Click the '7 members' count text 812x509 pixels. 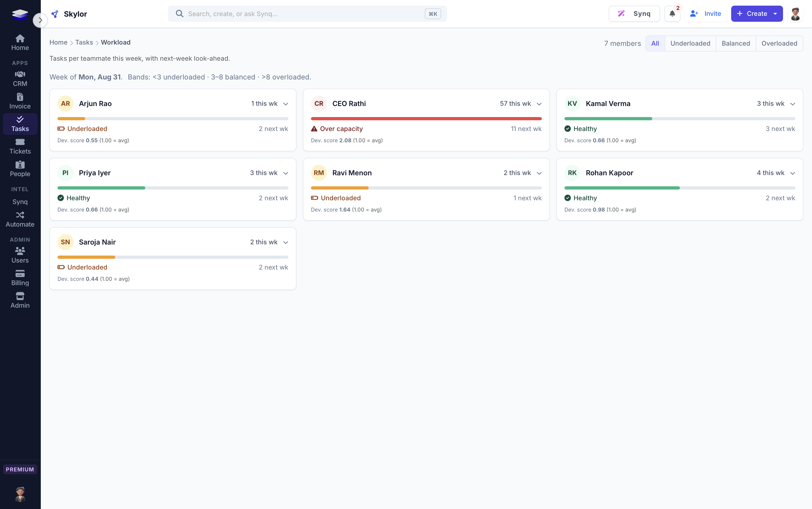[x=622, y=43]
